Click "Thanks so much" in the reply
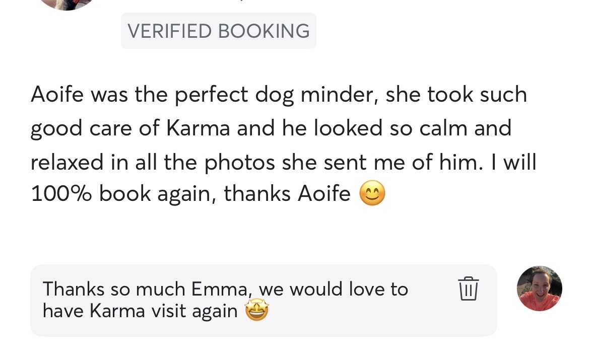594x364 pixels. (x=114, y=289)
